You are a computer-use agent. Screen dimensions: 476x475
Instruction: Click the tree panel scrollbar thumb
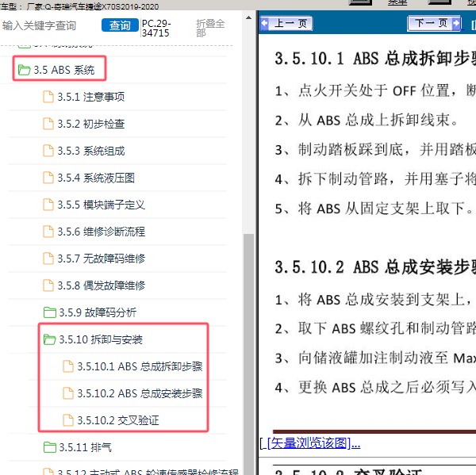pos(248,354)
